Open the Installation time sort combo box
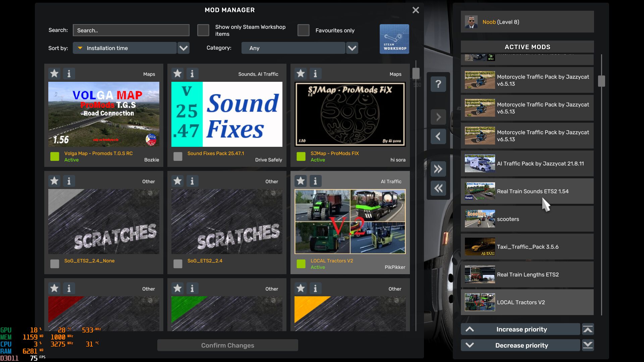Image resolution: width=644 pixels, height=362 pixels. click(x=125, y=48)
